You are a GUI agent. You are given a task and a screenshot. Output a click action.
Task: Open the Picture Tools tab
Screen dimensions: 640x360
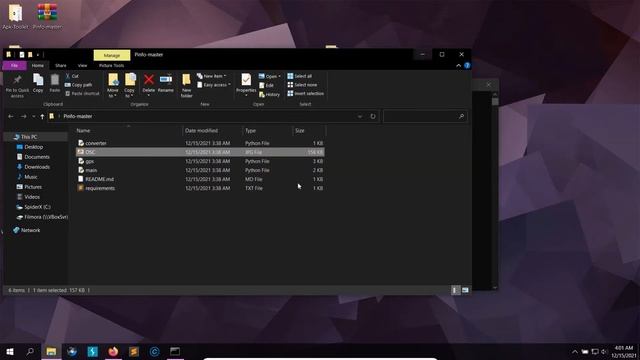(111, 65)
